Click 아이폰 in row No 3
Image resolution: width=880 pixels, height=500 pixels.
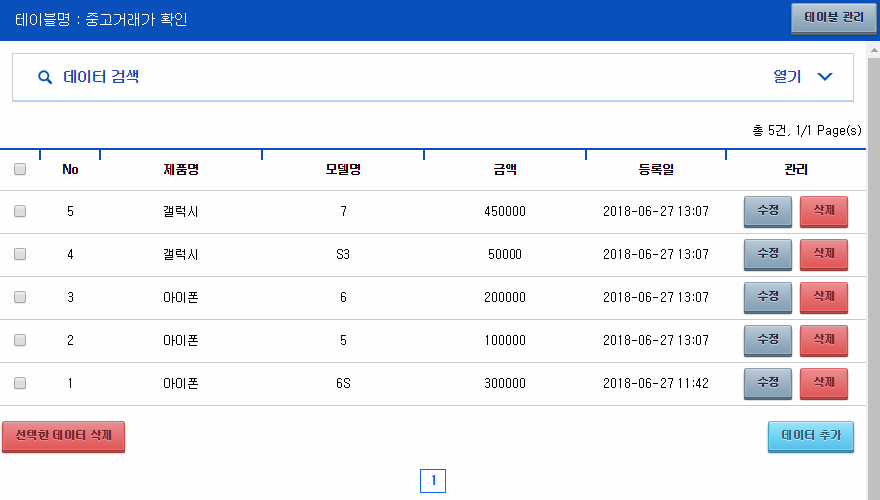[x=181, y=297]
